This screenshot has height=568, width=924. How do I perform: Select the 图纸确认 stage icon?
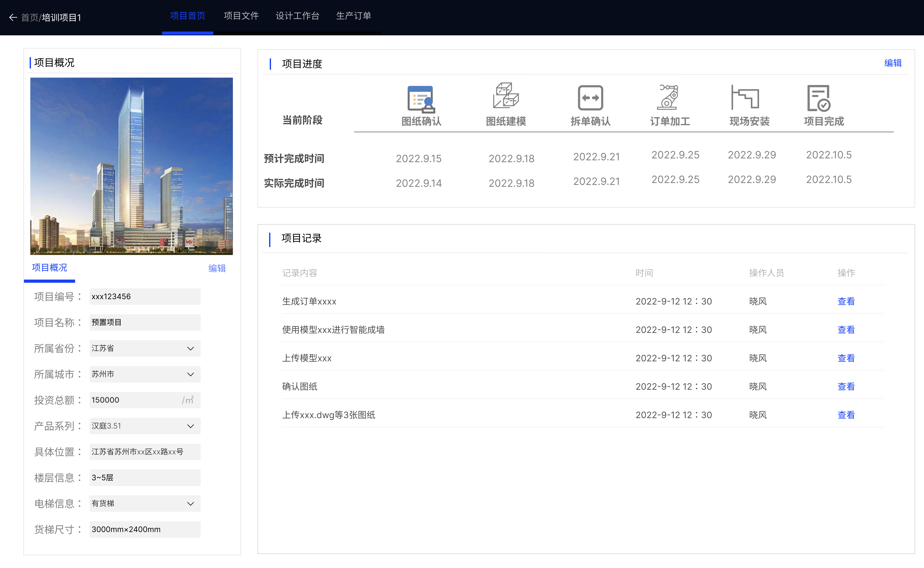421,99
